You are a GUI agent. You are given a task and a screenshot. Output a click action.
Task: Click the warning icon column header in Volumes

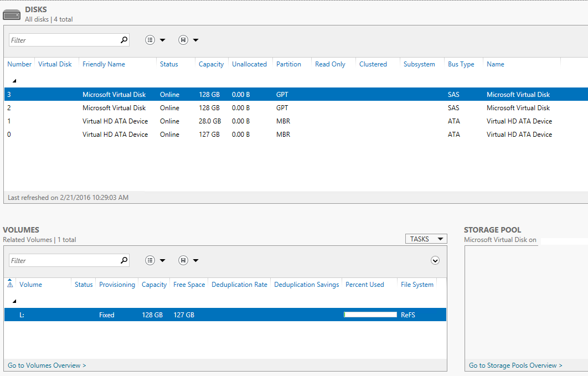click(10, 284)
